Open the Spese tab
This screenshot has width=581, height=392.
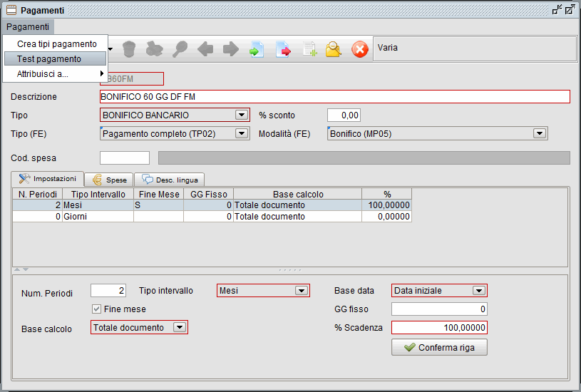pyautogui.click(x=108, y=180)
